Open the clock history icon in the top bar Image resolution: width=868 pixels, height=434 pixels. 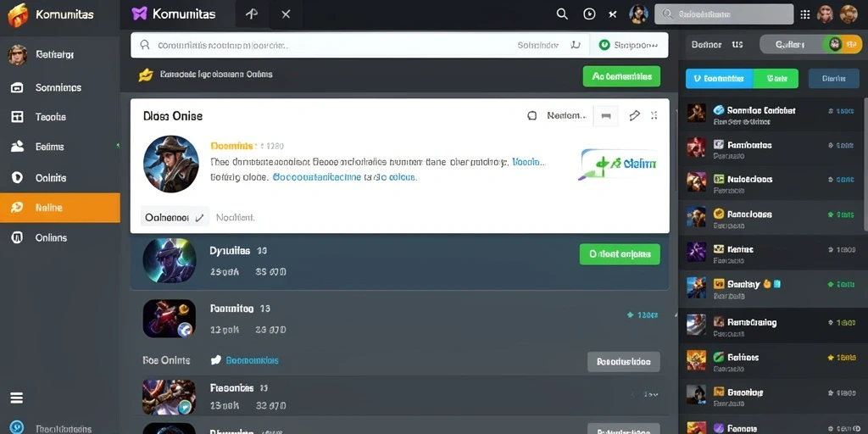(x=589, y=14)
